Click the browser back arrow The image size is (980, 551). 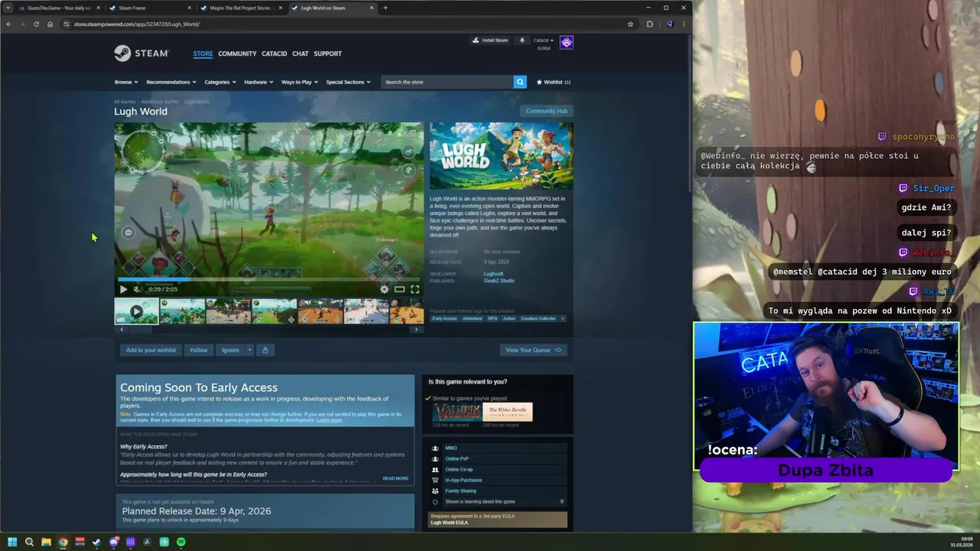pyautogui.click(x=8, y=24)
